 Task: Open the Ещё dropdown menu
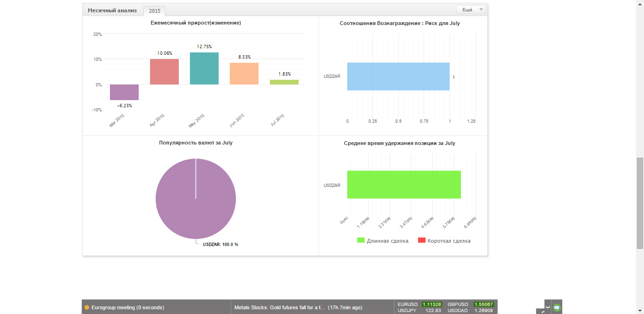tap(470, 9)
